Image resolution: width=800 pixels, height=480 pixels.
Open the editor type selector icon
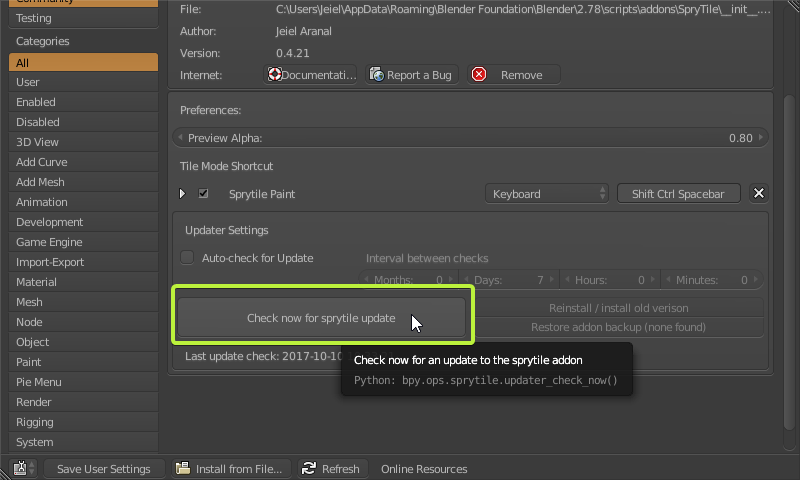coord(23,468)
